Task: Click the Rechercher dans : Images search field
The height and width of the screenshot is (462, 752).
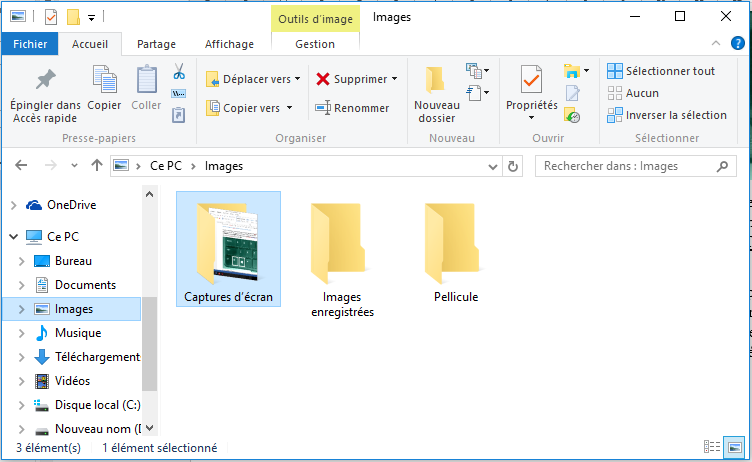Action: (x=635, y=166)
